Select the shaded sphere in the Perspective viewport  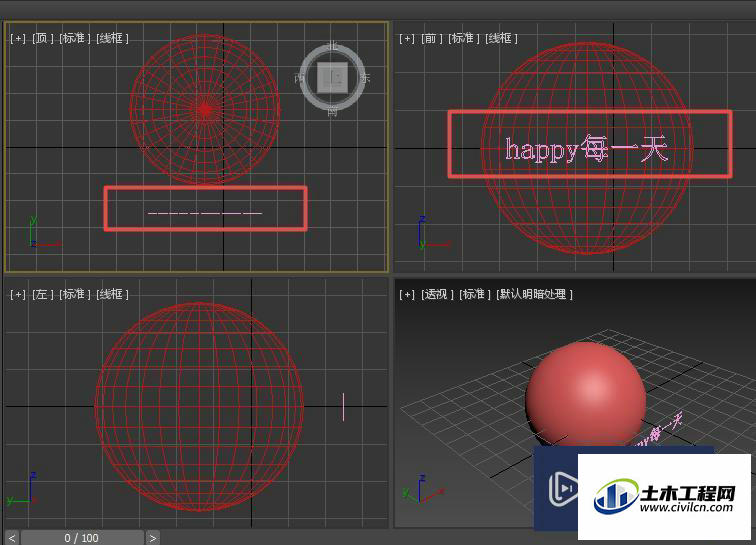click(586, 393)
